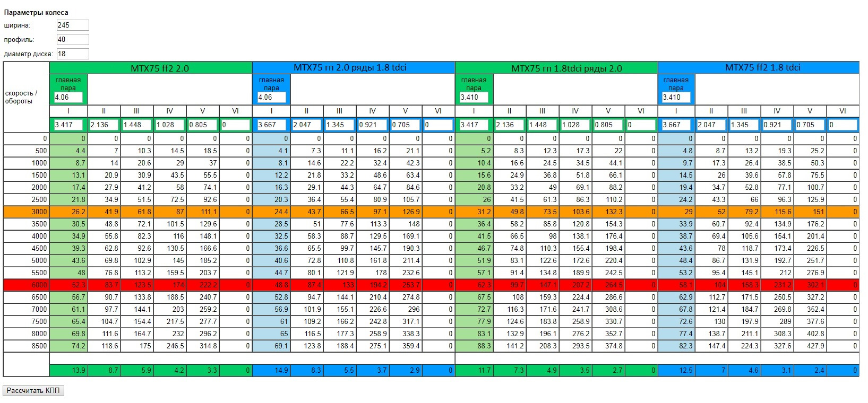This screenshot has height=403, width=868.
Task: Edit gear I ratio 3.667 in MTX75 ff2 1.8 tdci
Action: (x=676, y=125)
